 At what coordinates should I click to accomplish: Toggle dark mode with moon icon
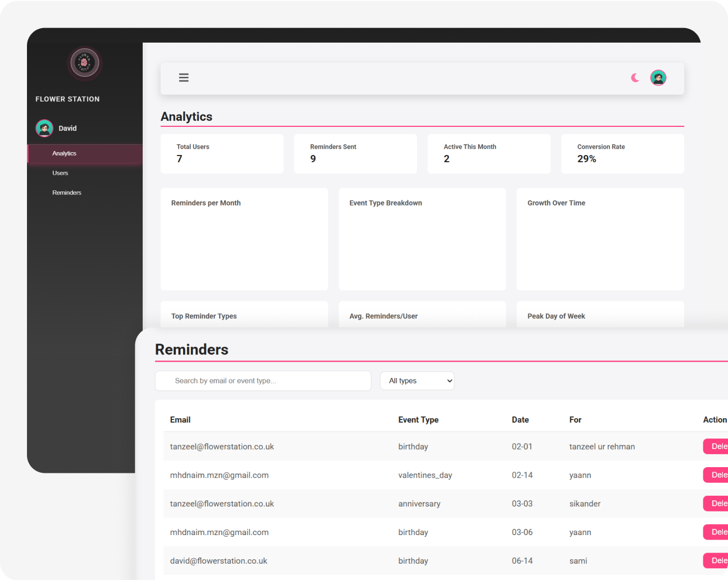[635, 77]
